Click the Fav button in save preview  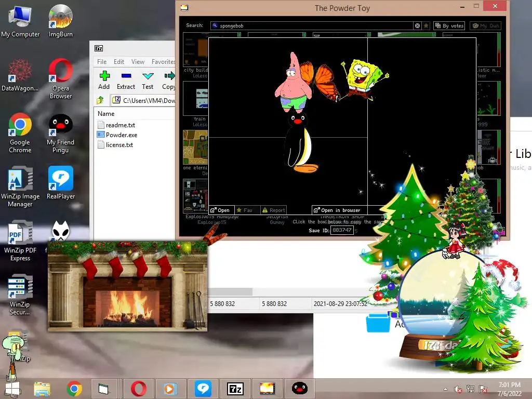[x=247, y=210]
